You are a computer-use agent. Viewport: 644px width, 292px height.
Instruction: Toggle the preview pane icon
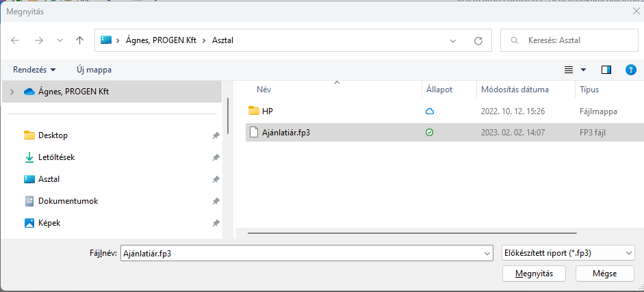(x=606, y=70)
